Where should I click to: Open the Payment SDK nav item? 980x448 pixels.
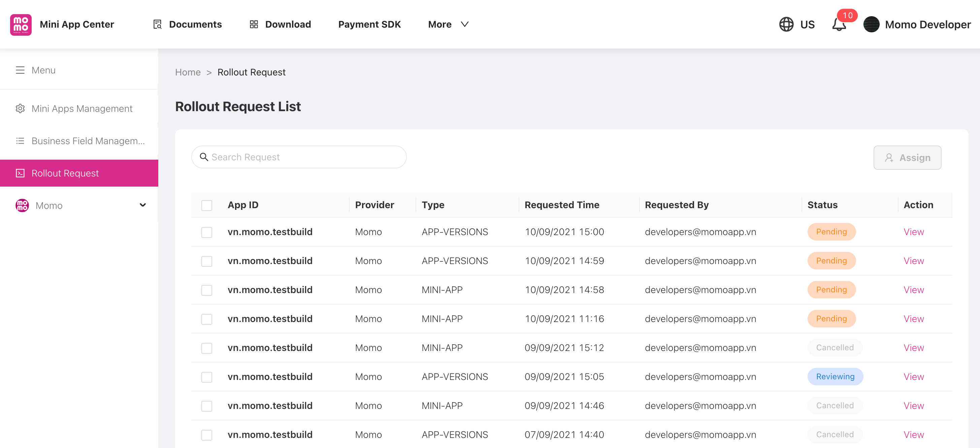coord(369,24)
